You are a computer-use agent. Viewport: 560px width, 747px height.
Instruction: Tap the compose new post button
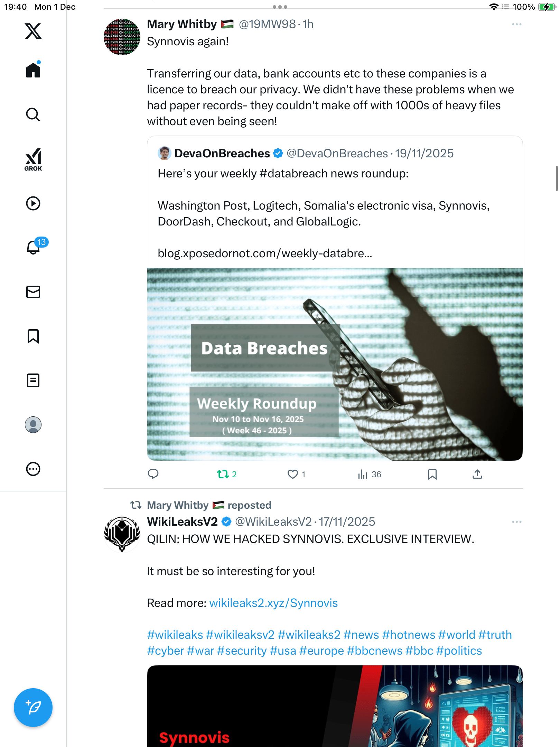pos(33,708)
